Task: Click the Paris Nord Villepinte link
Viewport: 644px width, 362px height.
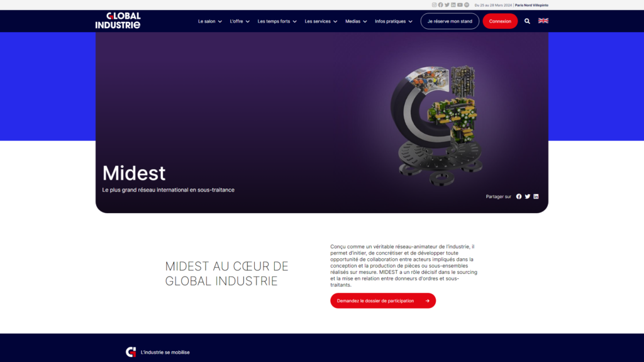Action: point(531,5)
